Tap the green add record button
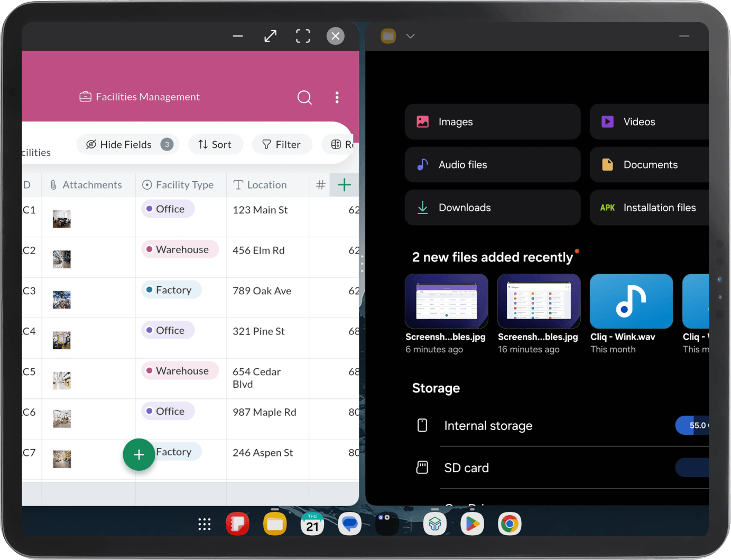 (139, 454)
